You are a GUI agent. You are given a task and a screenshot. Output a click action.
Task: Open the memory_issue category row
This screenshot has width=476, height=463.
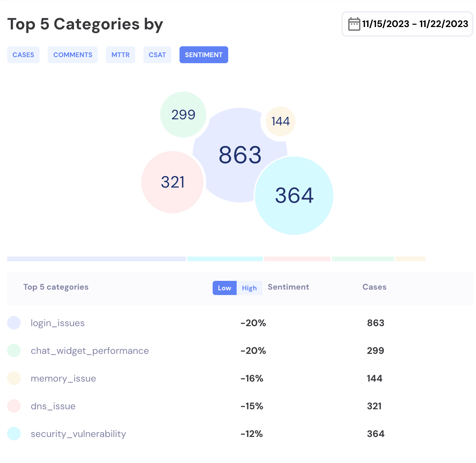(x=63, y=379)
